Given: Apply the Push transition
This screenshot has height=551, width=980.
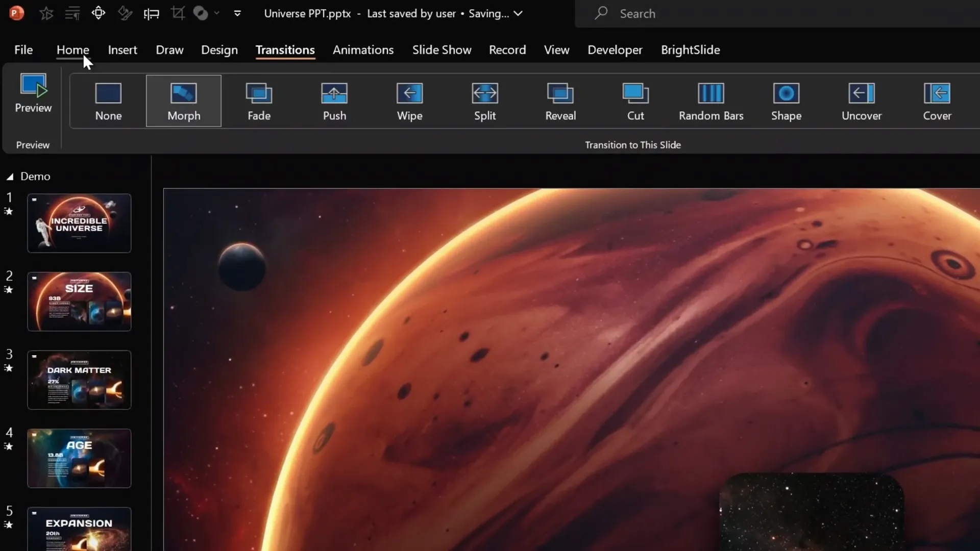Looking at the screenshot, I should (334, 101).
